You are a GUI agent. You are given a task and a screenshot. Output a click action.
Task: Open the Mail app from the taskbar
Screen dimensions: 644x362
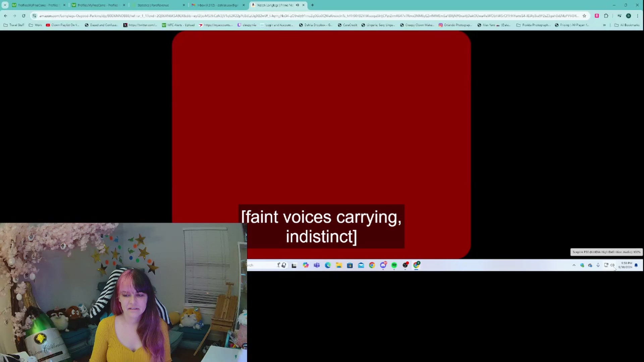[x=361, y=265]
